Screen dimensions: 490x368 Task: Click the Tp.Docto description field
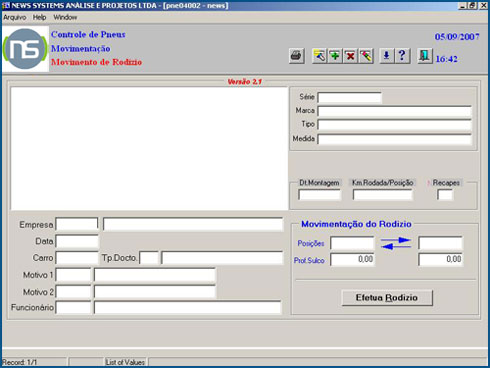pos(222,258)
